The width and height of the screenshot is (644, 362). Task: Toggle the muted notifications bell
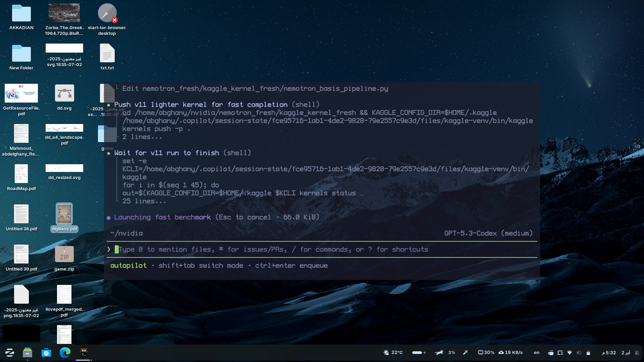(x=637, y=353)
